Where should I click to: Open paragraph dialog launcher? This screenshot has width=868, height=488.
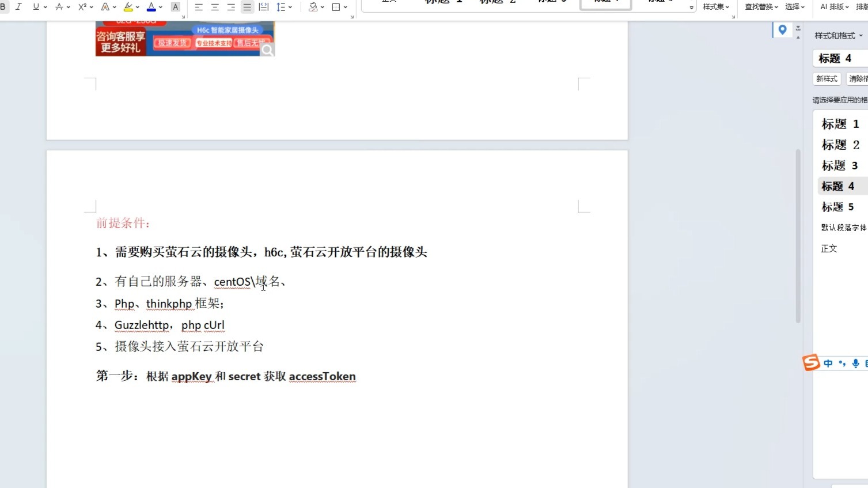(x=352, y=17)
